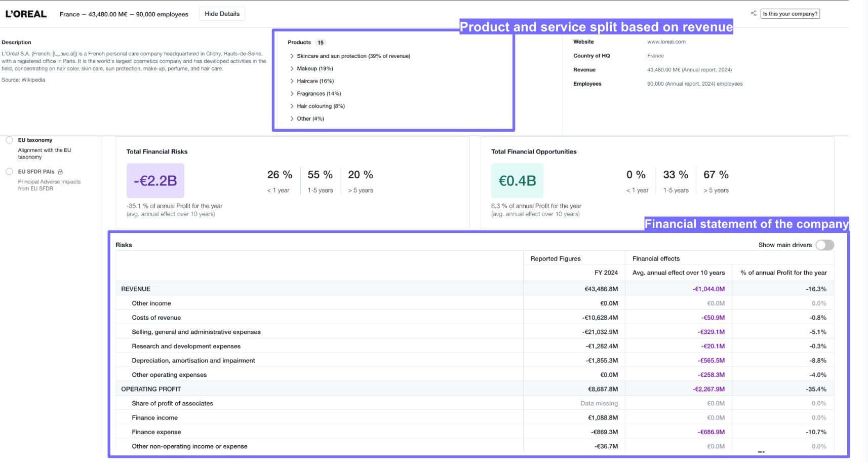Click the 'Total Financial Risks' heading
Image resolution: width=868 pixels, height=462 pixels.
tap(157, 151)
